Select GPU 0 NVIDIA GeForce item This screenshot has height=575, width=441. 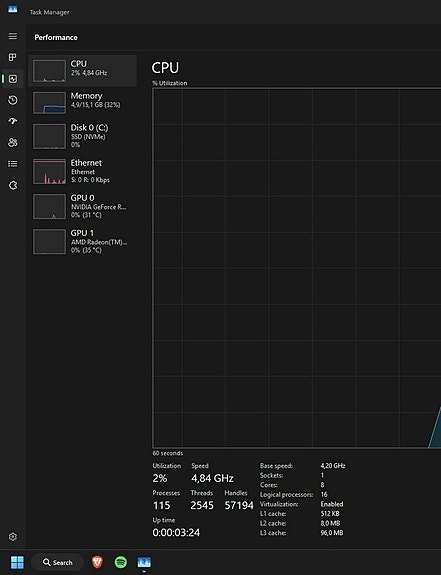point(83,206)
